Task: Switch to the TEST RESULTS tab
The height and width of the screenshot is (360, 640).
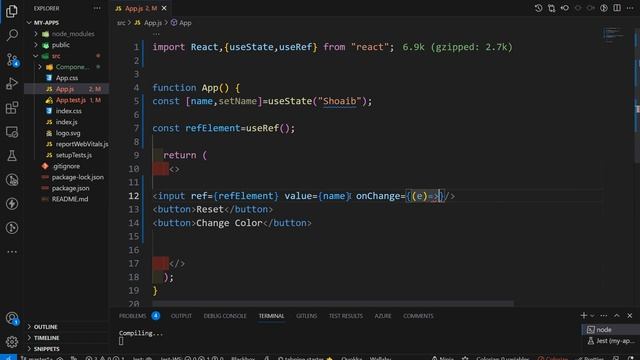Action: click(346, 316)
